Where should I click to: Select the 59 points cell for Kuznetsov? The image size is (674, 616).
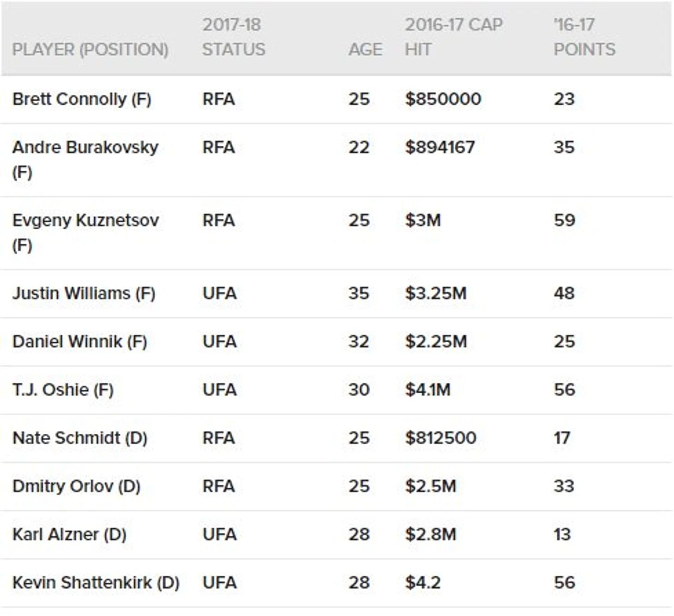click(564, 220)
